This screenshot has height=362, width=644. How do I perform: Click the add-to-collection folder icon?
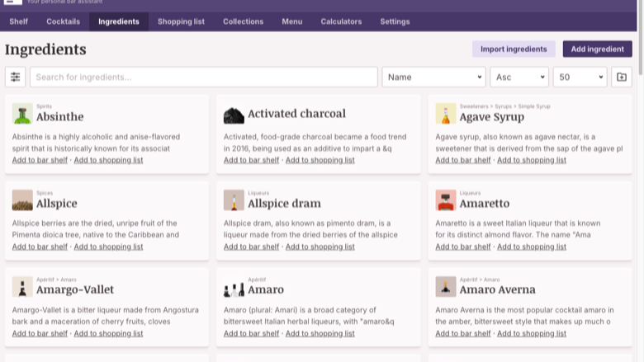(x=622, y=77)
